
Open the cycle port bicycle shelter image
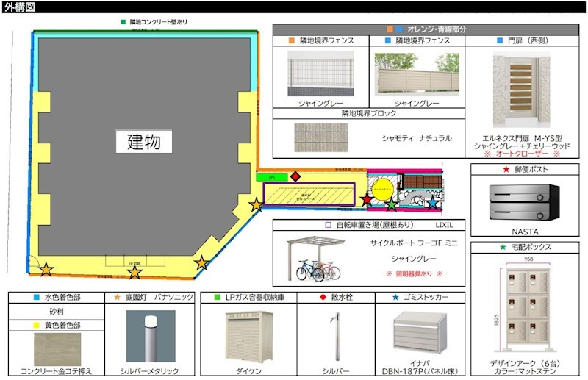coord(316,259)
